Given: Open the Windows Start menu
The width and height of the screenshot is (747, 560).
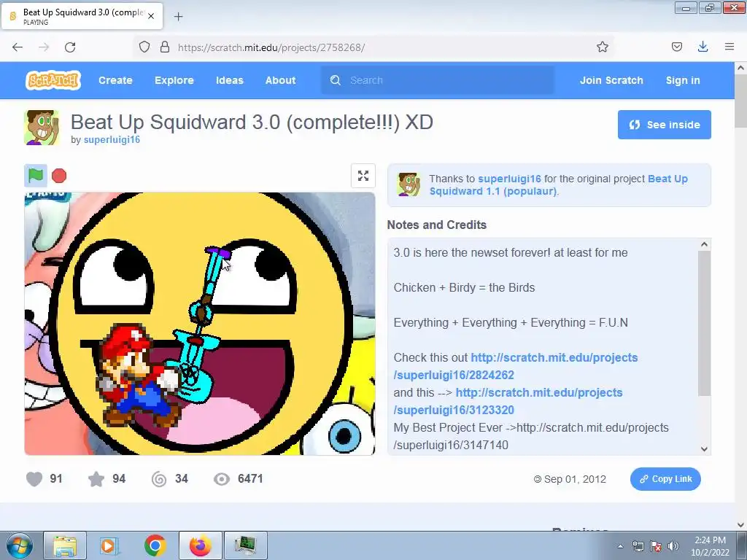Looking at the screenshot, I should coord(20,545).
